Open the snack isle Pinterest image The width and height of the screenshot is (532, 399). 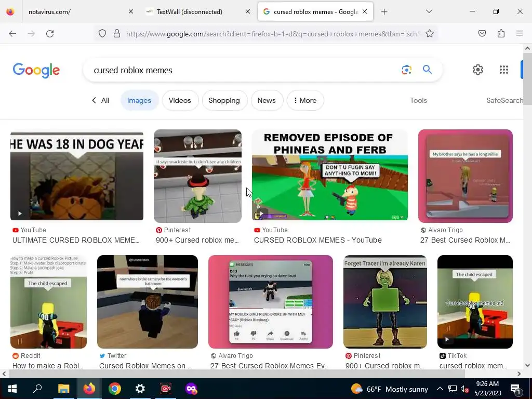(198, 176)
